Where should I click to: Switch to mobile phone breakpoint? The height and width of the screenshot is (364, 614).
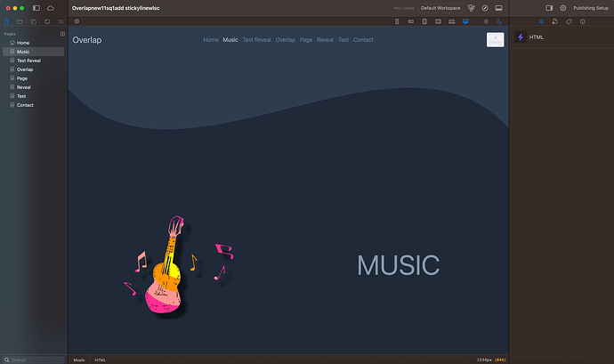[x=397, y=21]
